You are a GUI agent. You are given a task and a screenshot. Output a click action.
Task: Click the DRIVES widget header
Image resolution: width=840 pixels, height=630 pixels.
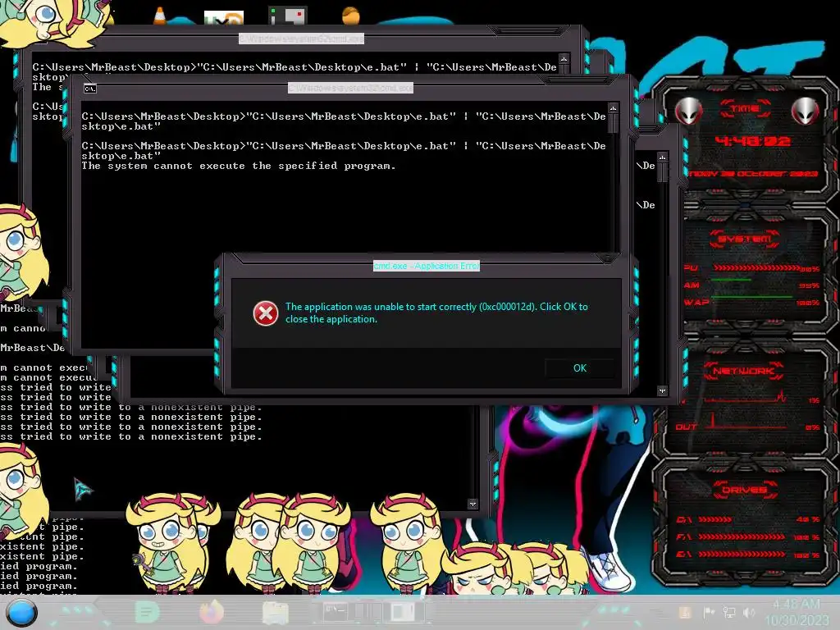(745, 490)
